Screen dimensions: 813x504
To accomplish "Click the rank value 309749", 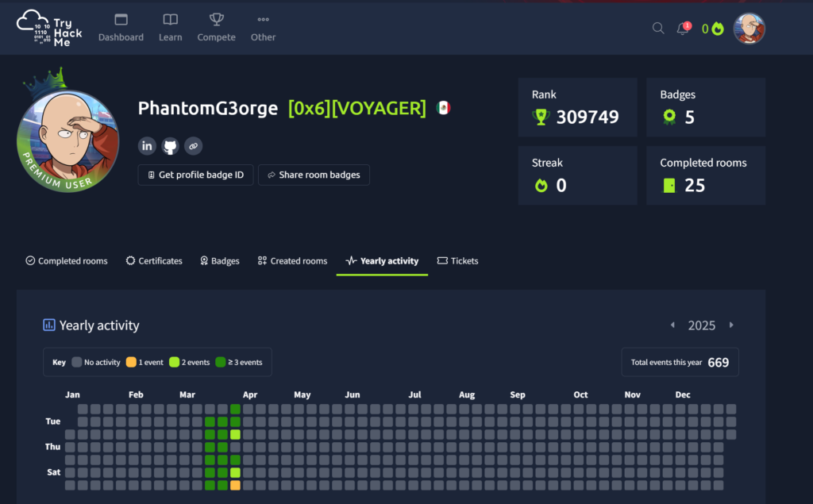I will pos(588,117).
